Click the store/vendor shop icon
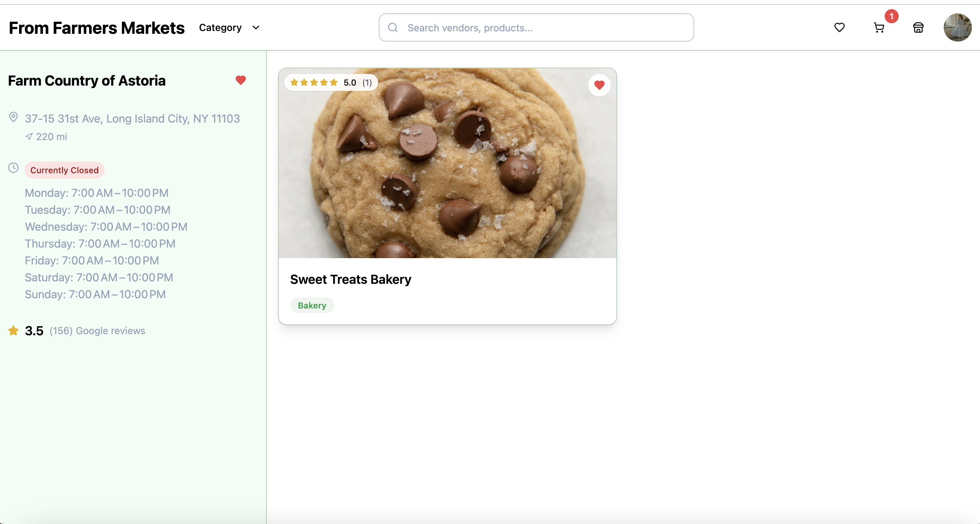Viewport: 980px width, 524px height. tap(918, 27)
